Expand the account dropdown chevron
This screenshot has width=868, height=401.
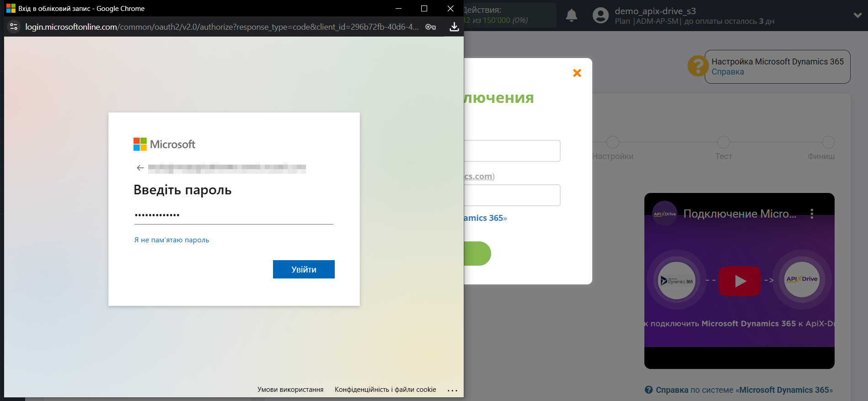(857, 15)
